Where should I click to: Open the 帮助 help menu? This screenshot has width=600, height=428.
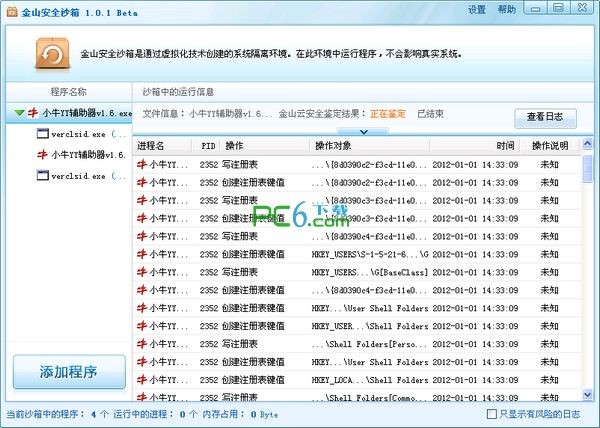[x=507, y=10]
